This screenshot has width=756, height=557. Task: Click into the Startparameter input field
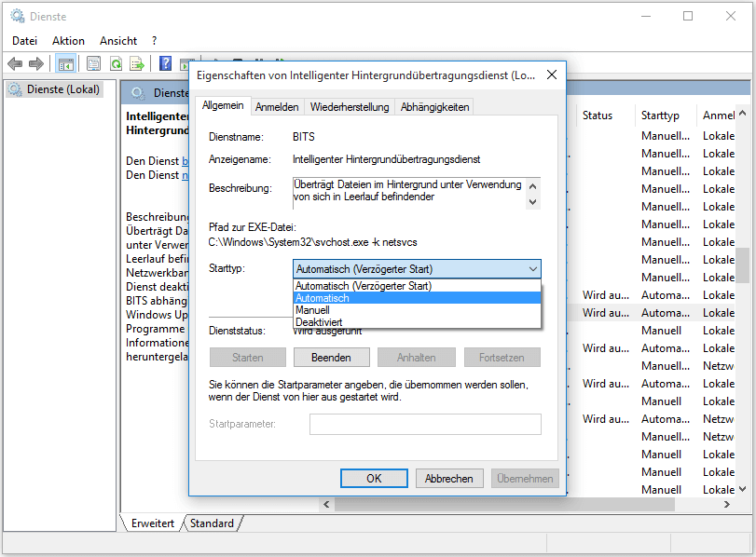pos(425,424)
